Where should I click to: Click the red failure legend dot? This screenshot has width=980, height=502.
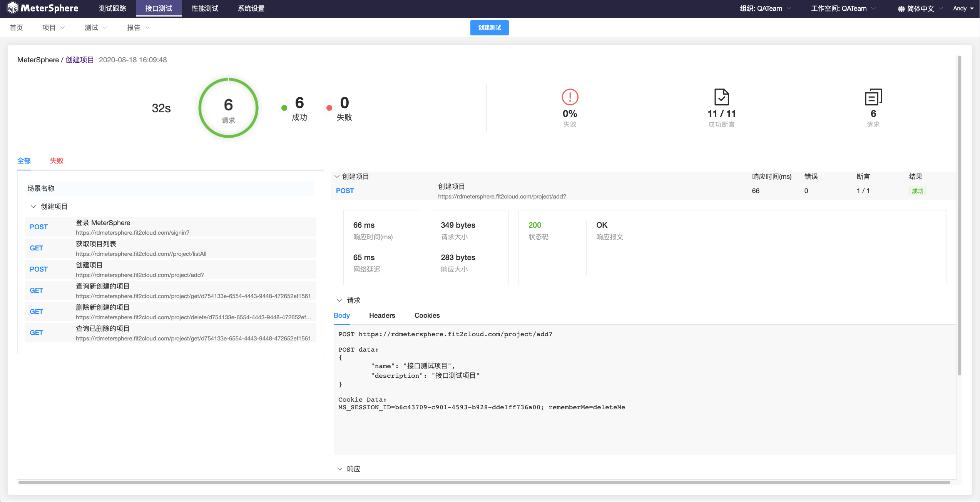point(329,108)
